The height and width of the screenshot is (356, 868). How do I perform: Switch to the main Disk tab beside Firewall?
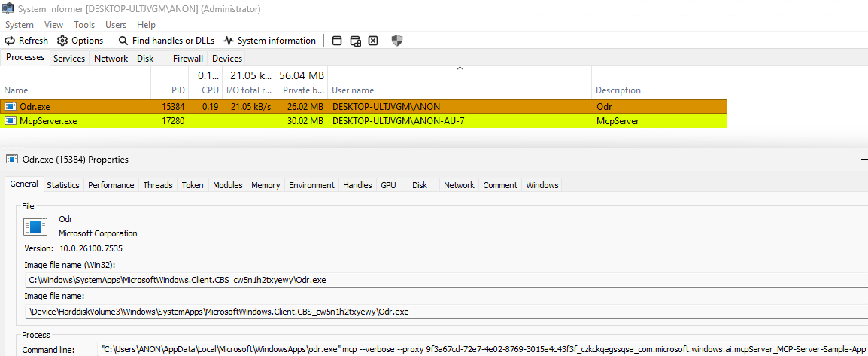click(145, 59)
